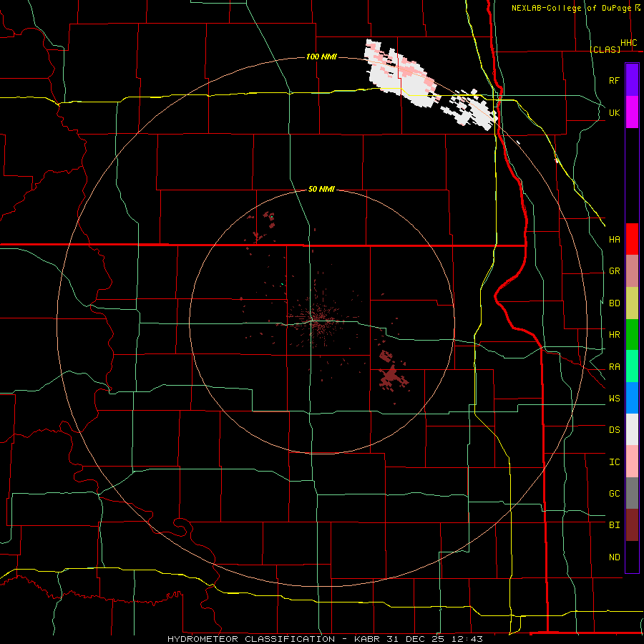644x644 pixels.
Task: Click the GR graupel legend swatch
Action: [x=632, y=271]
